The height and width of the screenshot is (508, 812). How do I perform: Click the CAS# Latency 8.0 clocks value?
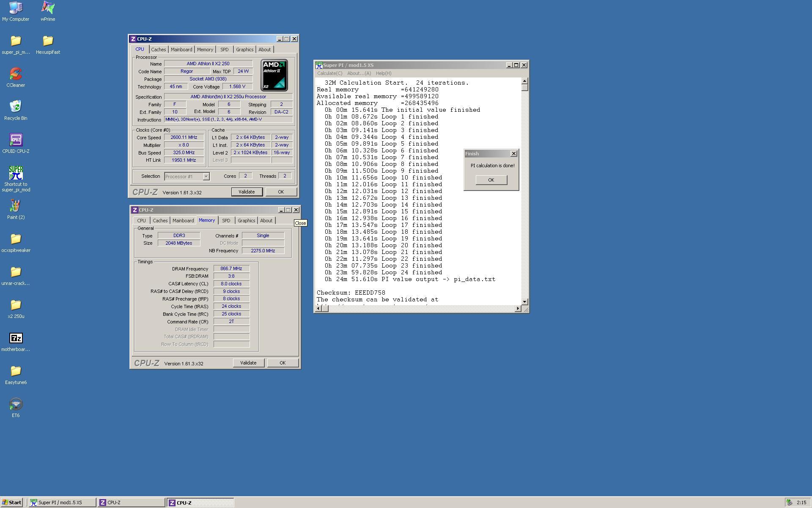[x=231, y=284]
